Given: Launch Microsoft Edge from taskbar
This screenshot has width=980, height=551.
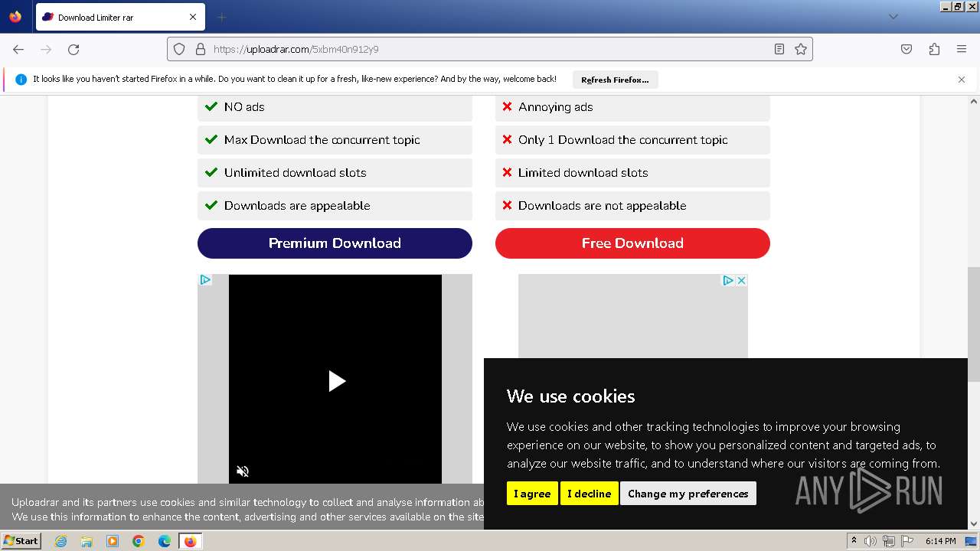Looking at the screenshot, I should pyautogui.click(x=165, y=541).
